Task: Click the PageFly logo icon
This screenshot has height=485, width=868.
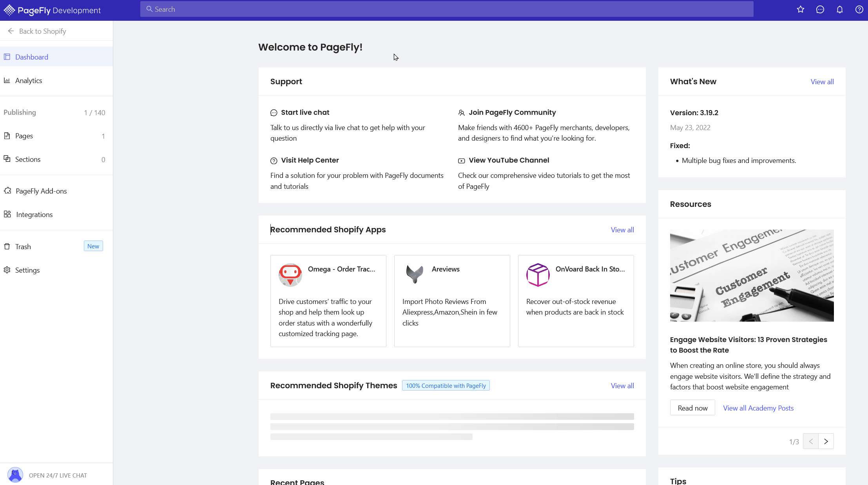Action: click(9, 10)
